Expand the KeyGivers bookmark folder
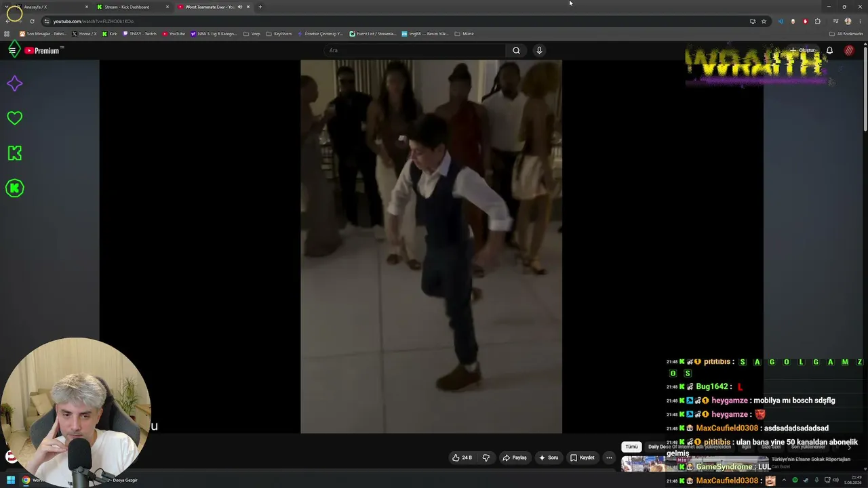Viewport: 868px width, 488px height. [279, 34]
